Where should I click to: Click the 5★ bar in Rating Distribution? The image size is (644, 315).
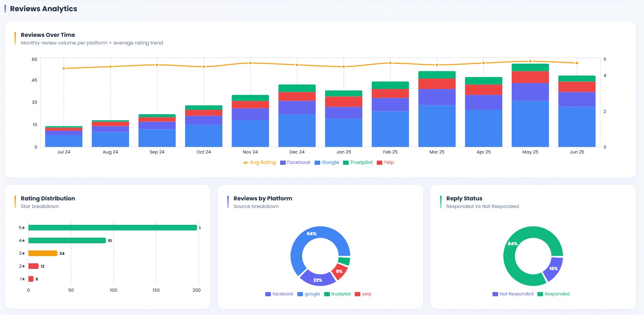[113, 228]
